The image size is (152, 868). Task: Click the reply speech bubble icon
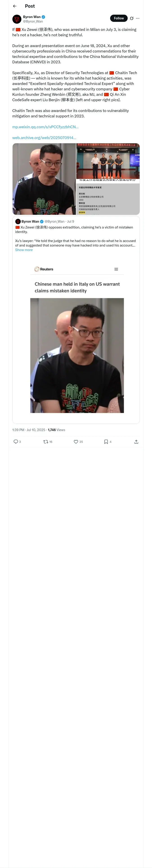click(16, 441)
